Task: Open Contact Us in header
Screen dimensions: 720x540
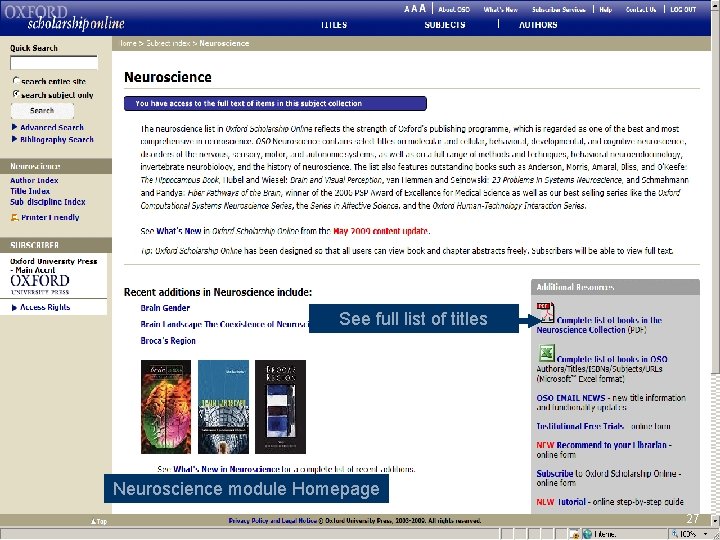Action: [x=641, y=9]
